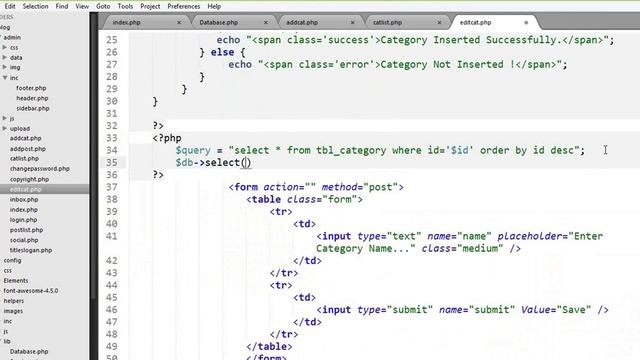
Task: Open catlist.php in sidebar
Action: 24,158
